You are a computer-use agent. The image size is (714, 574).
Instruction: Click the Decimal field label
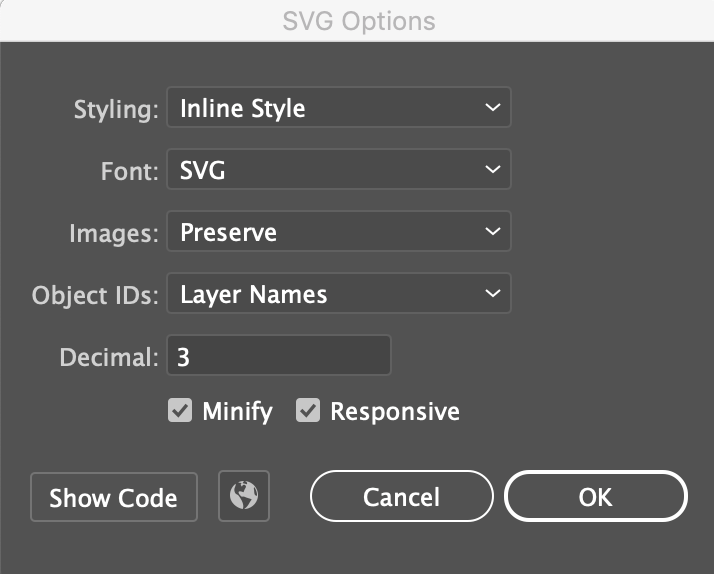(x=110, y=357)
